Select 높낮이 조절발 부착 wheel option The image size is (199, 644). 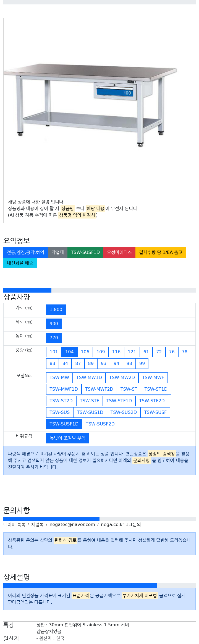(68, 438)
